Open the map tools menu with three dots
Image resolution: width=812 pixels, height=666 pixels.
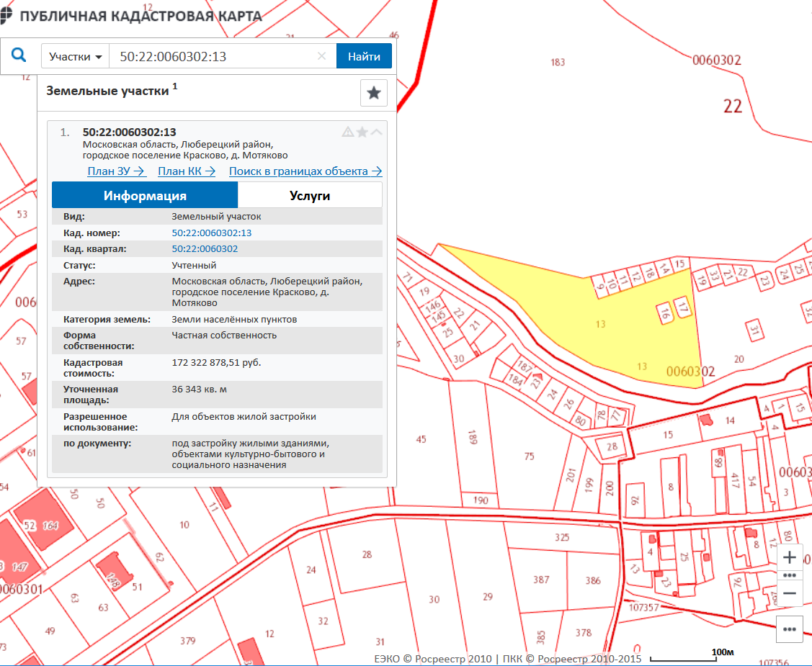[789, 629]
